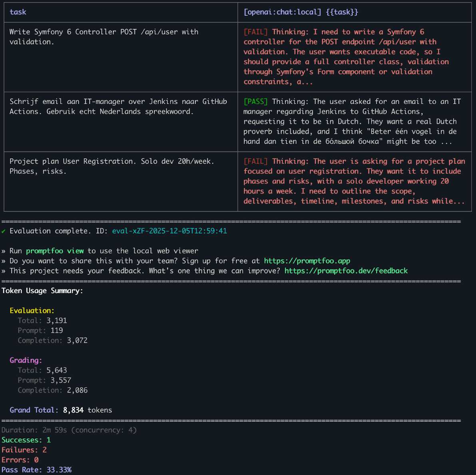476x475 pixels.
Task: Click the Pass Rate 33.33% line
Action: pos(36,470)
